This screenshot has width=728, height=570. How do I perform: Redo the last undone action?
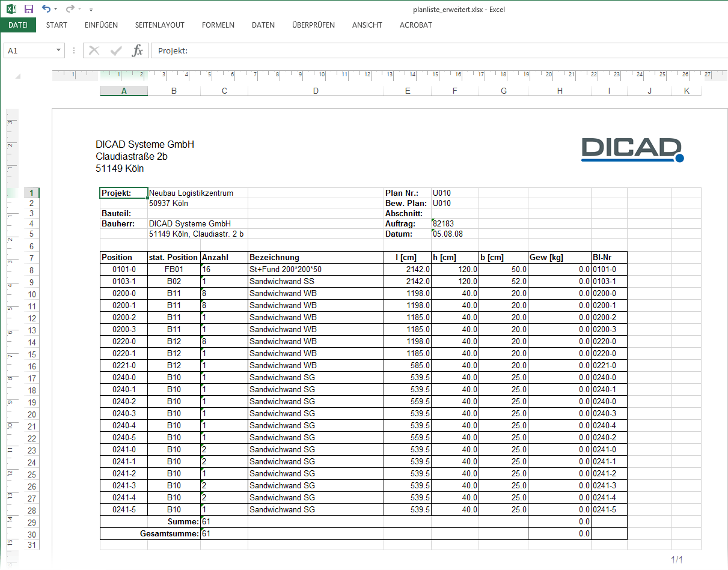(70, 9)
